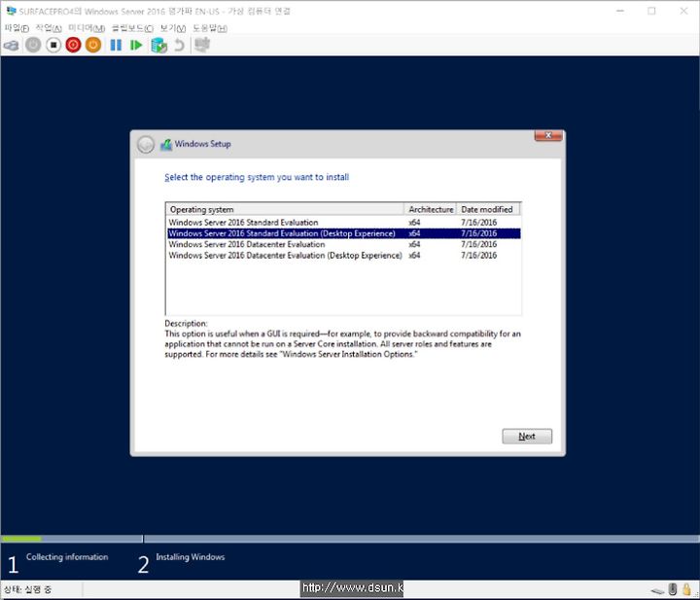Maximize the virtual machine connection window
Image resolution: width=700 pixels, height=600 pixels.
tap(651, 11)
